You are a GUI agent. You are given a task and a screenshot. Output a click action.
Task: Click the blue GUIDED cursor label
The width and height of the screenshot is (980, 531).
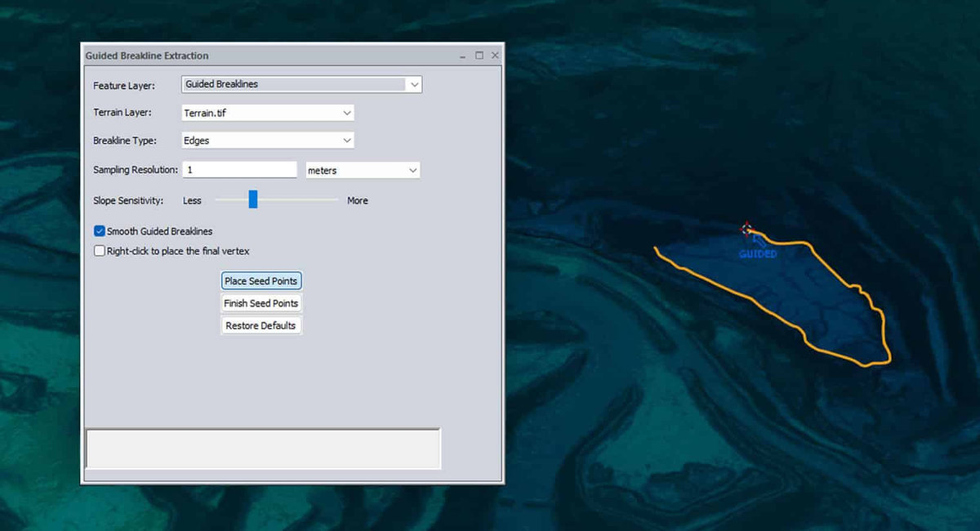(x=758, y=254)
